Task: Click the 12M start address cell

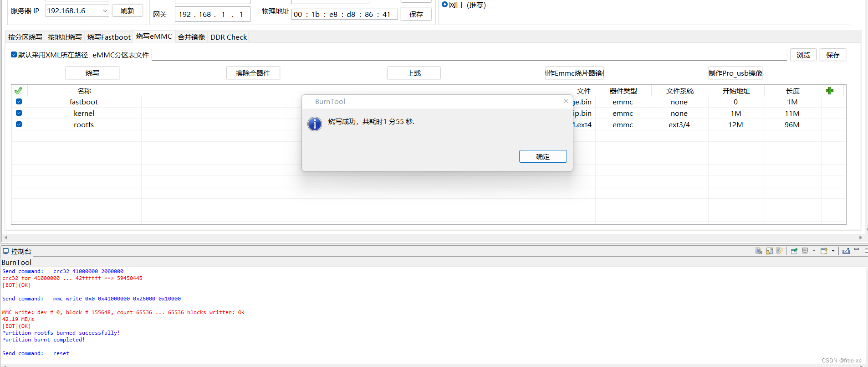Action: coord(736,124)
